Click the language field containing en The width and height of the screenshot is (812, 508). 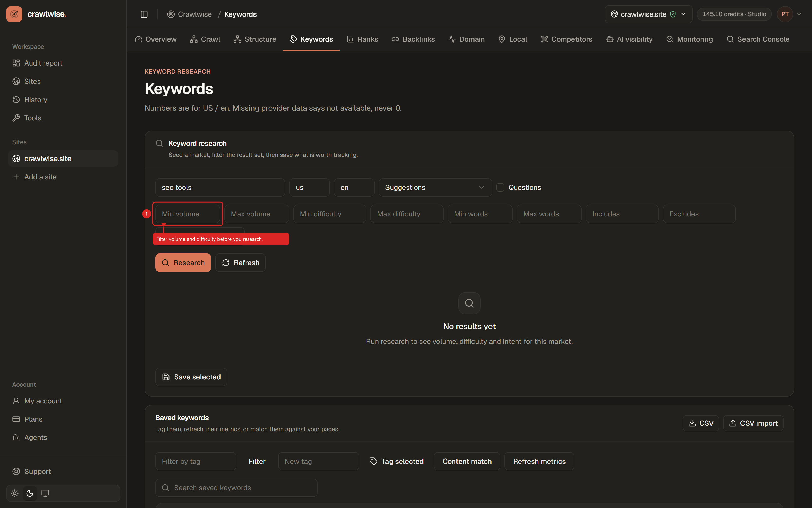[x=354, y=187]
